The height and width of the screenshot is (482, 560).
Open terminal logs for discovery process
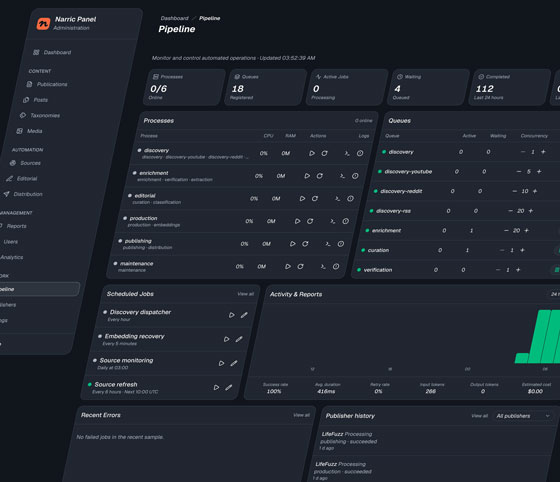[x=347, y=153]
